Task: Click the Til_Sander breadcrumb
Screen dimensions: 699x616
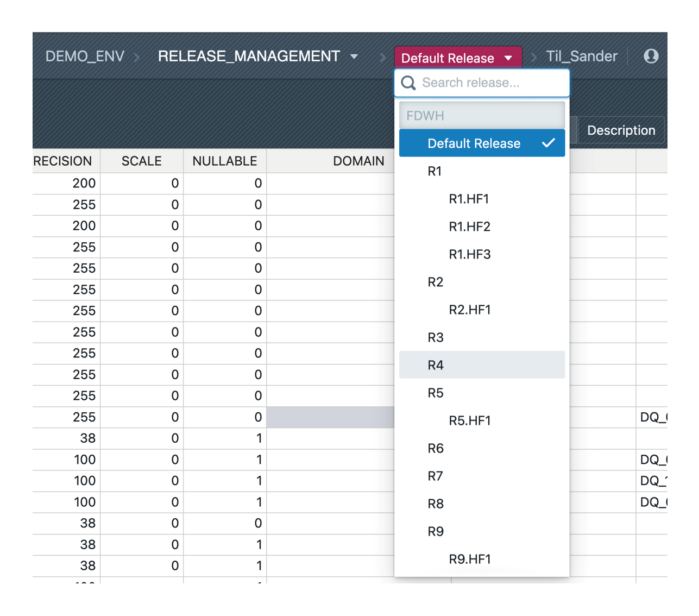Action: point(581,56)
